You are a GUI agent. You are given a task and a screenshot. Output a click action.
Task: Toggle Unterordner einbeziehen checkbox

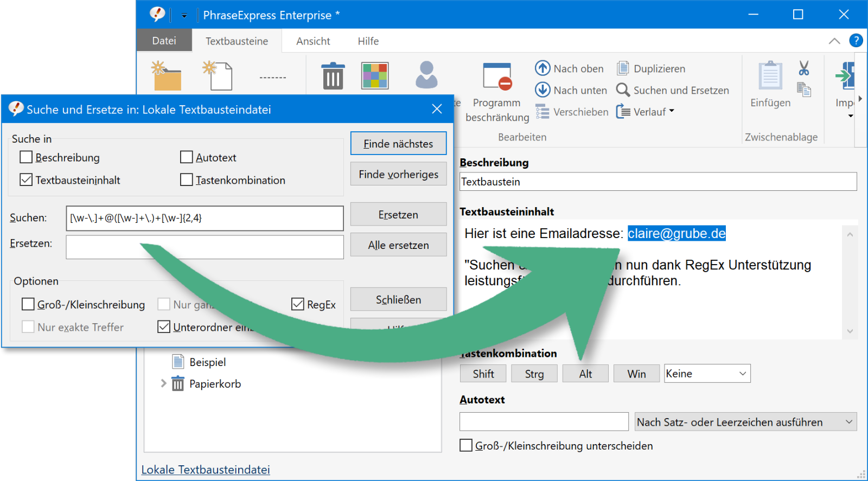[x=164, y=326]
